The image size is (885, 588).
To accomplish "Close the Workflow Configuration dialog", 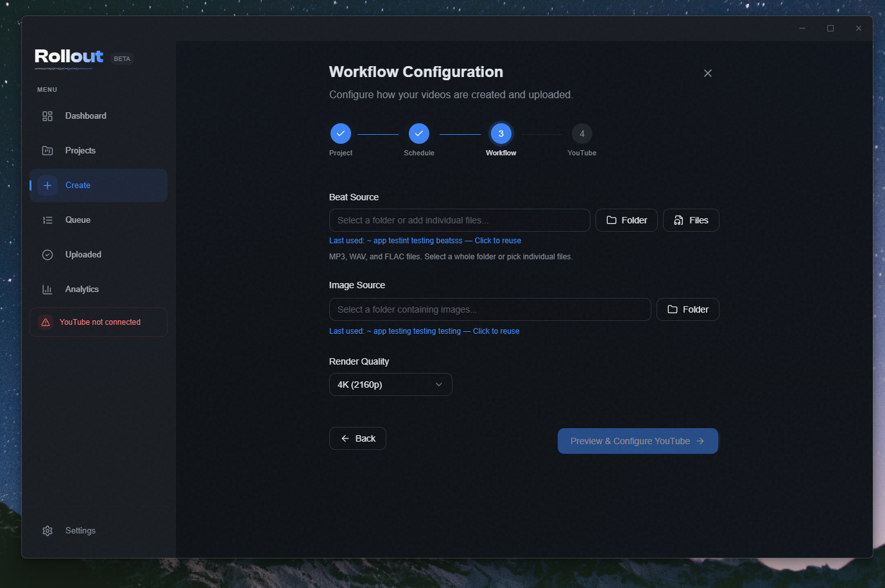I will [x=708, y=73].
